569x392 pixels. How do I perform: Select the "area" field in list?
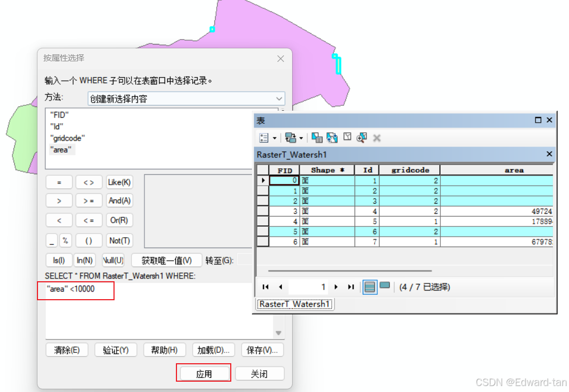pos(61,150)
